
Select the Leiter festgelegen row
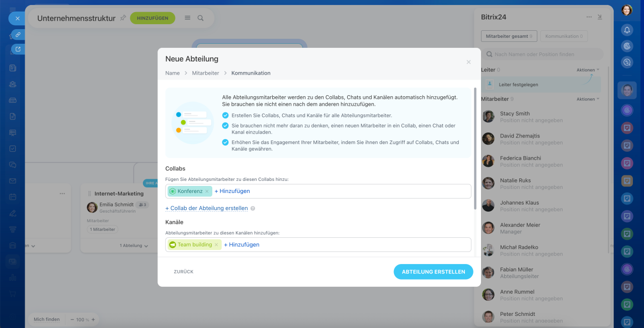[541, 85]
